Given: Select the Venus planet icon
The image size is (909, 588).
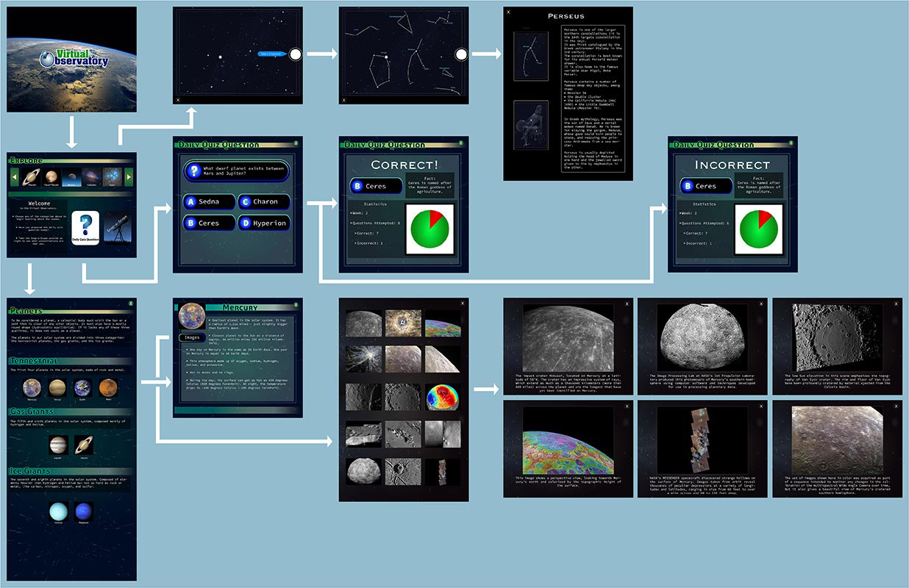Looking at the screenshot, I should point(56,387).
